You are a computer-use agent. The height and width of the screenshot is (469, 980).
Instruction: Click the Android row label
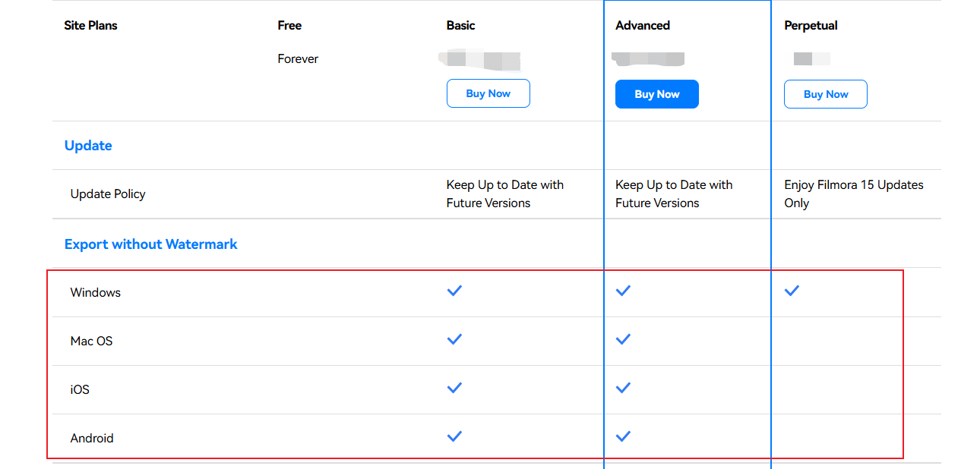tap(92, 438)
